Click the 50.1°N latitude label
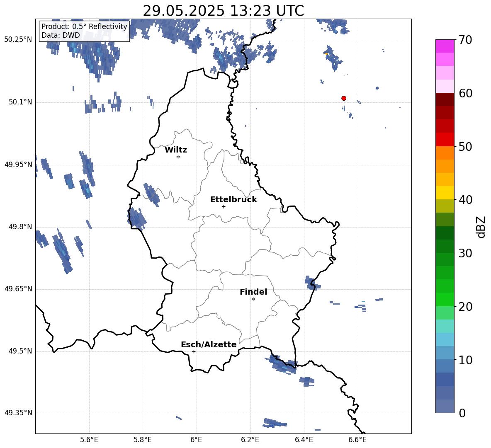Viewport: 491px width, 448px height. [20, 102]
